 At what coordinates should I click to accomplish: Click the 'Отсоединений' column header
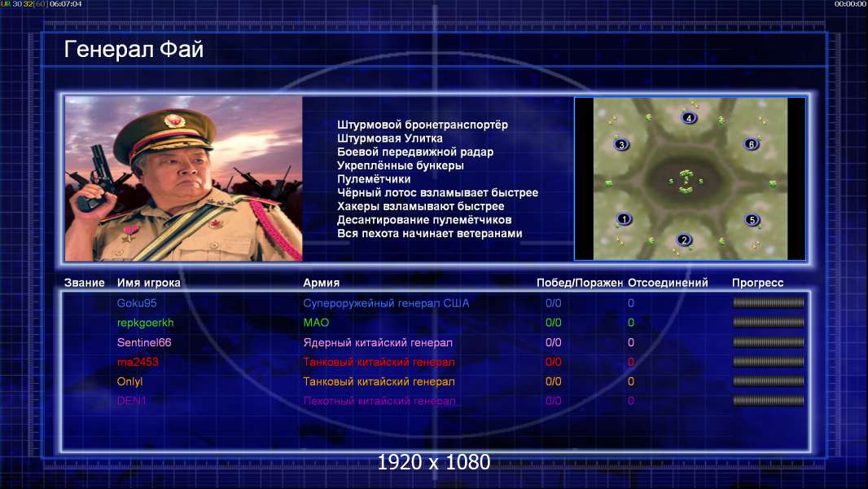click(668, 283)
